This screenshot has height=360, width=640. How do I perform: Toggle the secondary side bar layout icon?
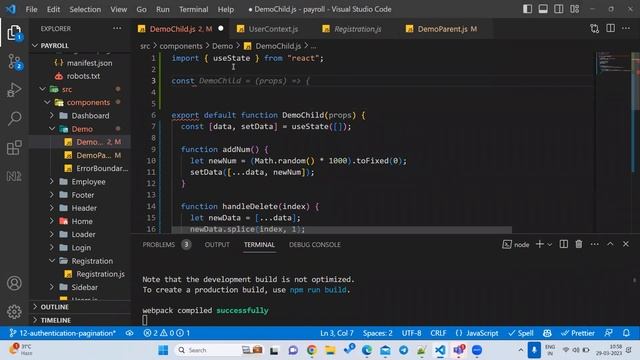[x=558, y=9]
